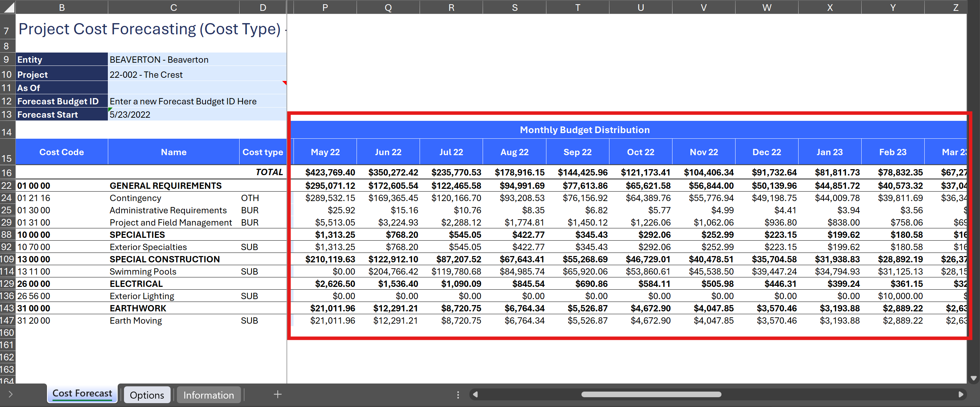The image size is (980, 407).
Task: Click vertical scrollbar down arrow
Action: [973, 378]
